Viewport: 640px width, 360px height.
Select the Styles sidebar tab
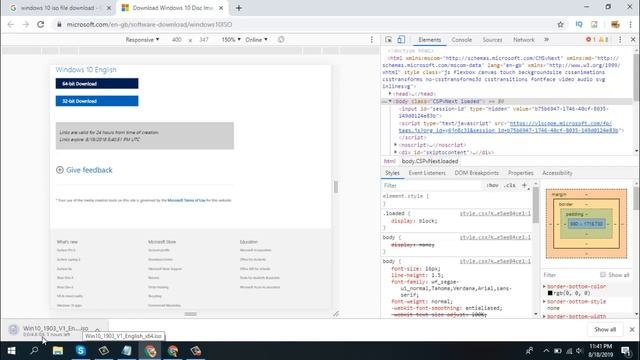[x=392, y=173]
